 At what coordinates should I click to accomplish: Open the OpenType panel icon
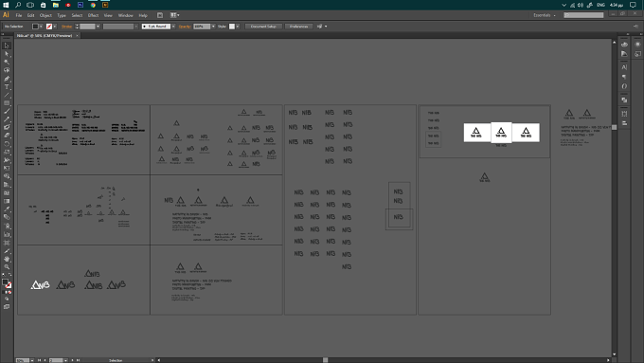624,86
